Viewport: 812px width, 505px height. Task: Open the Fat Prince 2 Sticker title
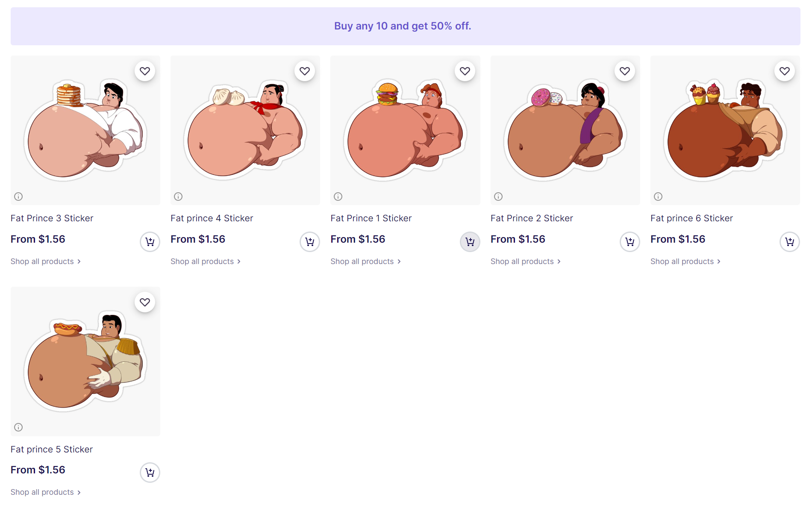(532, 218)
